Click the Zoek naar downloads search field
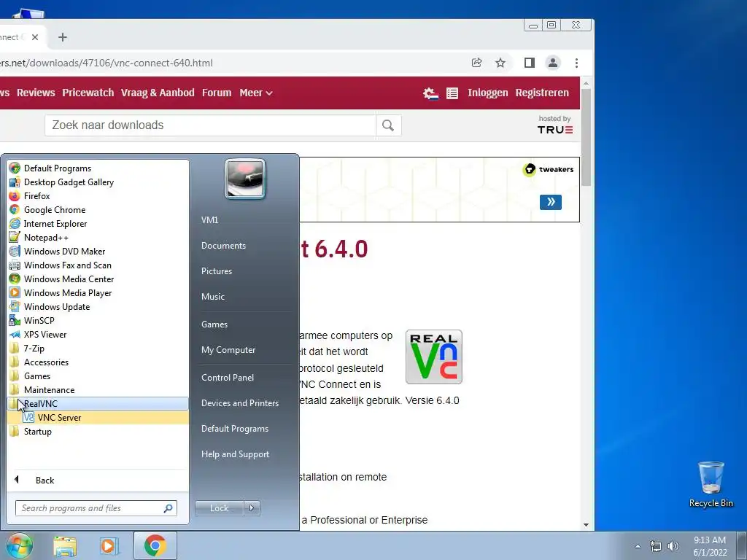This screenshot has height=560, width=747. (x=210, y=125)
